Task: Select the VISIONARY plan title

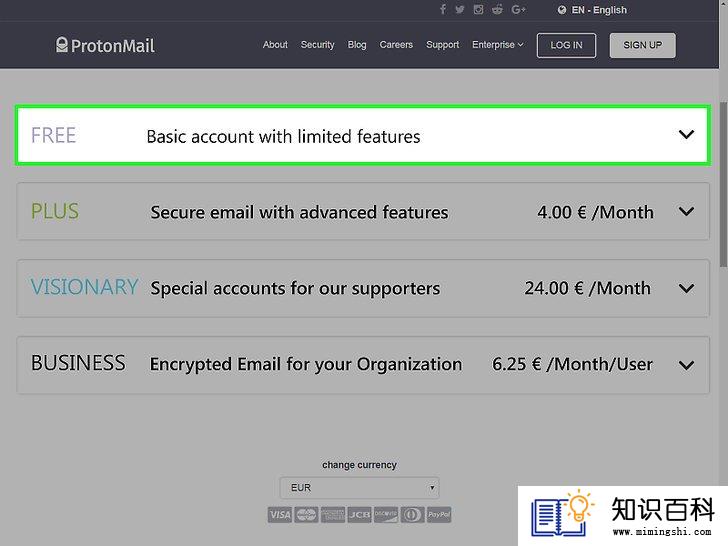Action: point(84,287)
